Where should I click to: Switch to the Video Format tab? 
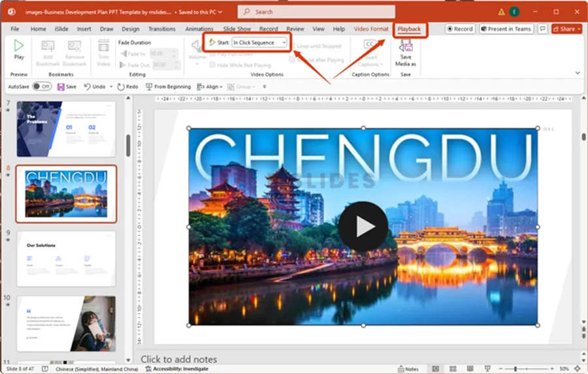click(370, 29)
